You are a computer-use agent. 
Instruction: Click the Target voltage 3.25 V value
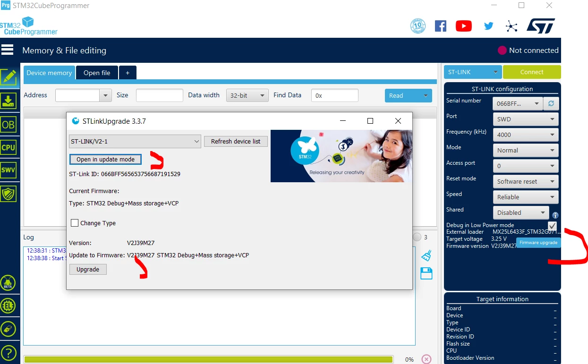point(499,239)
